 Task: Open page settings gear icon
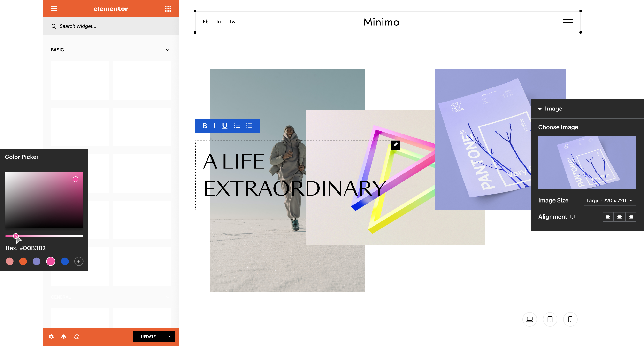coord(51,337)
